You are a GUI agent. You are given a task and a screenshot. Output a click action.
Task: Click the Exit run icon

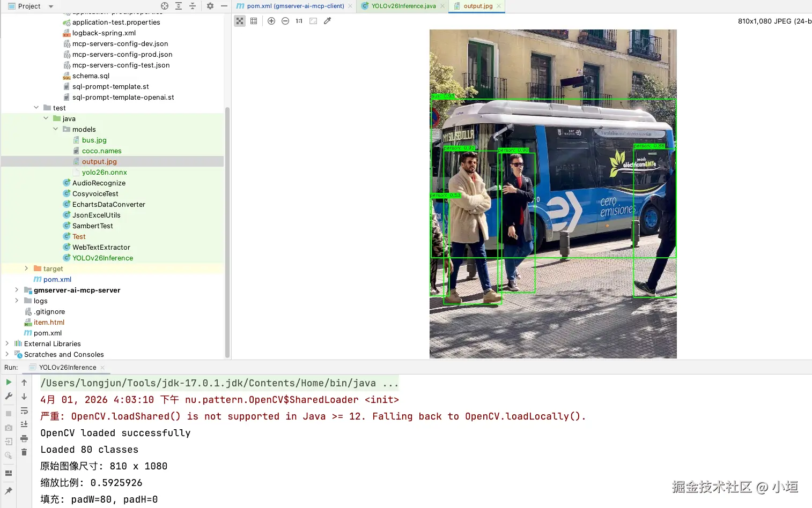pyautogui.click(x=9, y=442)
